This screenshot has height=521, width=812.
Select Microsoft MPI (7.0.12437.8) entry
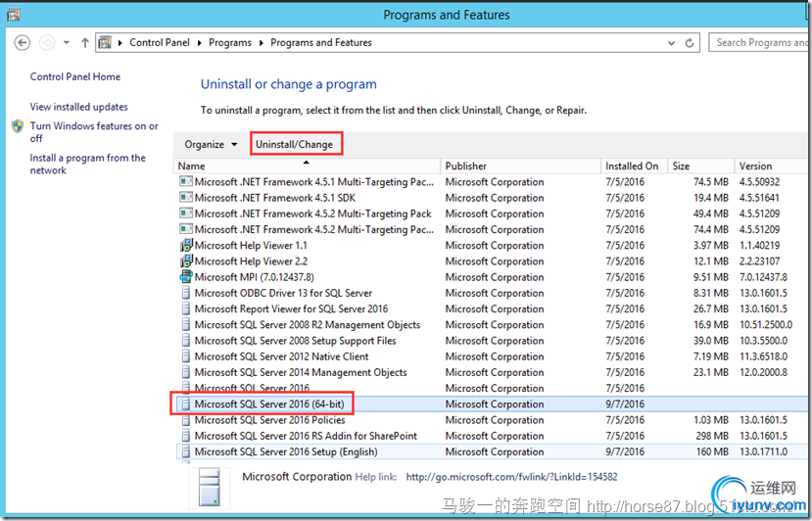pos(491,277)
